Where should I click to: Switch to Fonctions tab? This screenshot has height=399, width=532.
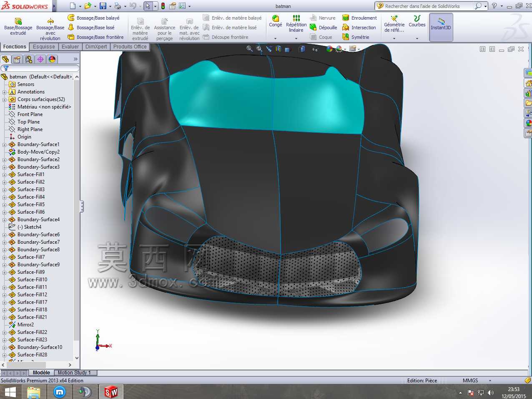(15, 47)
